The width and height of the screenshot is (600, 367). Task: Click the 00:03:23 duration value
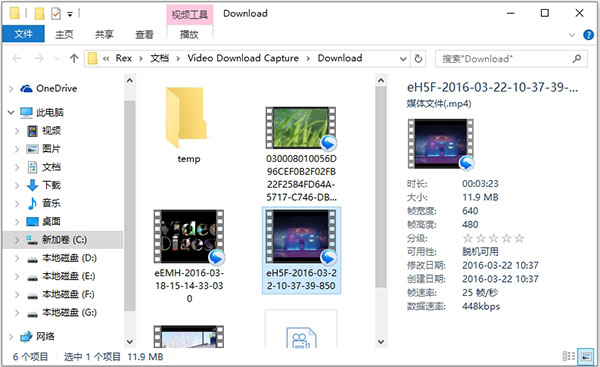pyautogui.click(x=480, y=184)
